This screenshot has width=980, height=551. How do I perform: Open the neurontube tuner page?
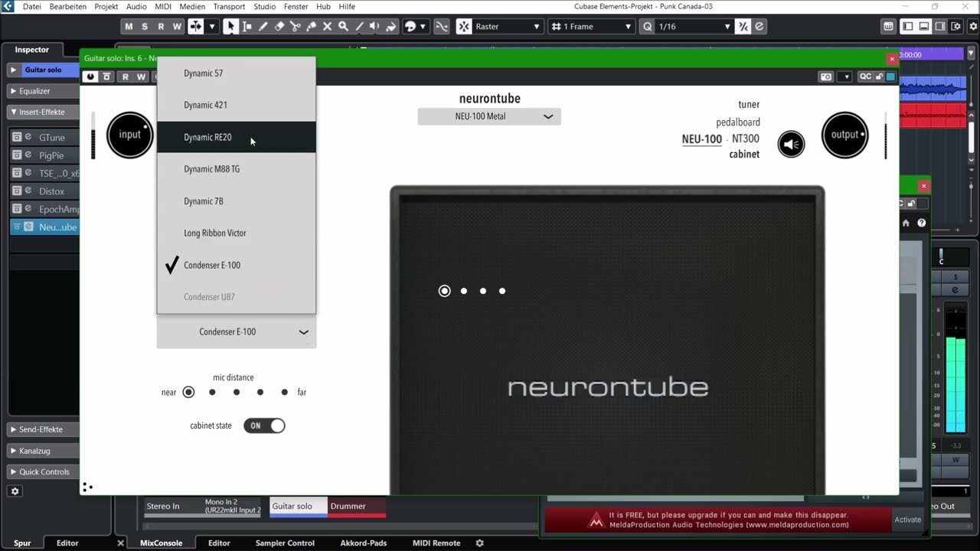pos(749,104)
